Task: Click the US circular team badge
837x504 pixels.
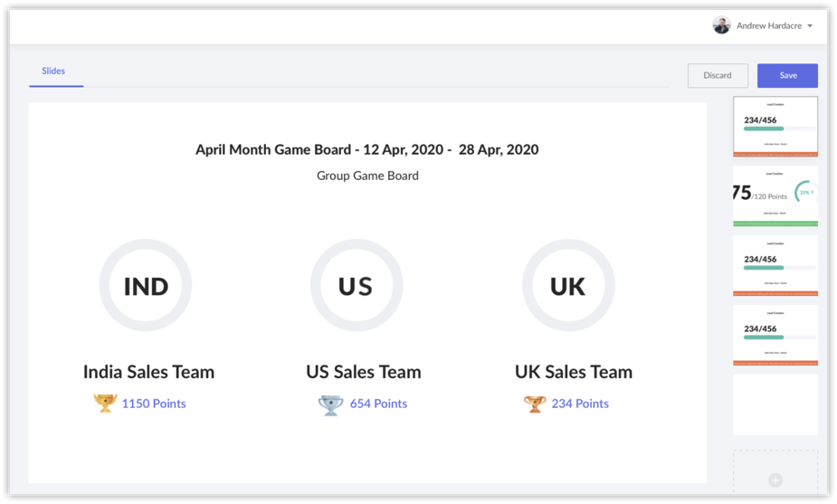Action: [356, 286]
